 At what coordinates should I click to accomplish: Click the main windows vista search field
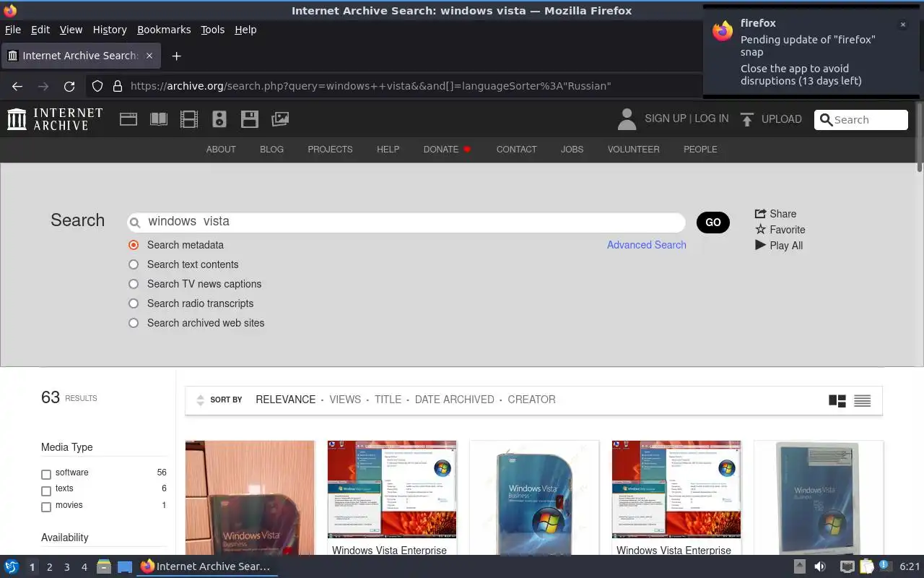click(406, 222)
